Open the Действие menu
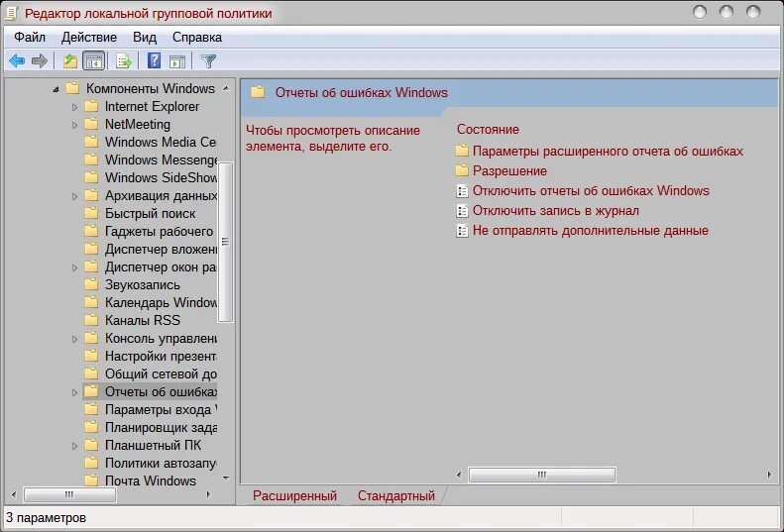Screen dimensions: 784x532 (89, 38)
